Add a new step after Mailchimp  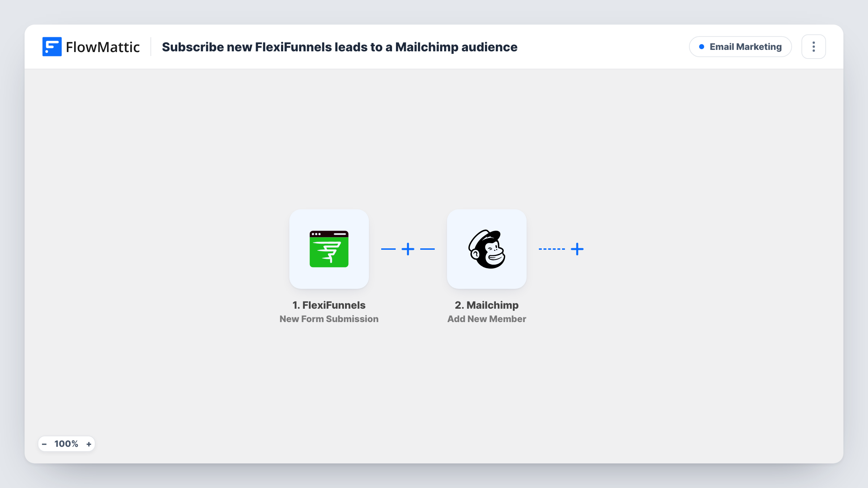pyautogui.click(x=577, y=249)
